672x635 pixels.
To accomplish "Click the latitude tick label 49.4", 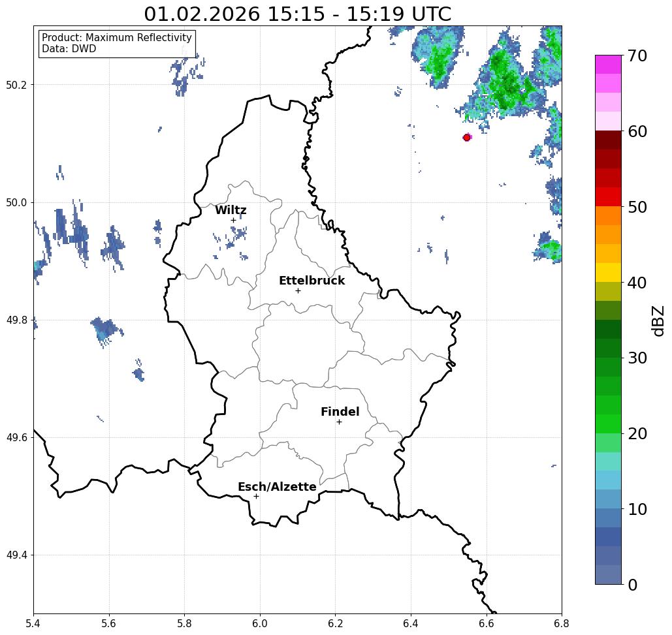I will tap(16, 555).
